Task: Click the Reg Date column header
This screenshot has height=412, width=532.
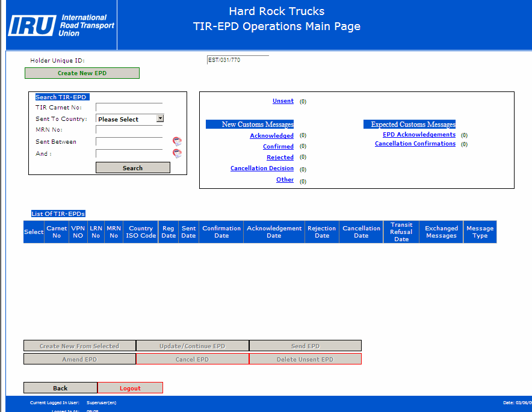Action: pyautogui.click(x=169, y=232)
